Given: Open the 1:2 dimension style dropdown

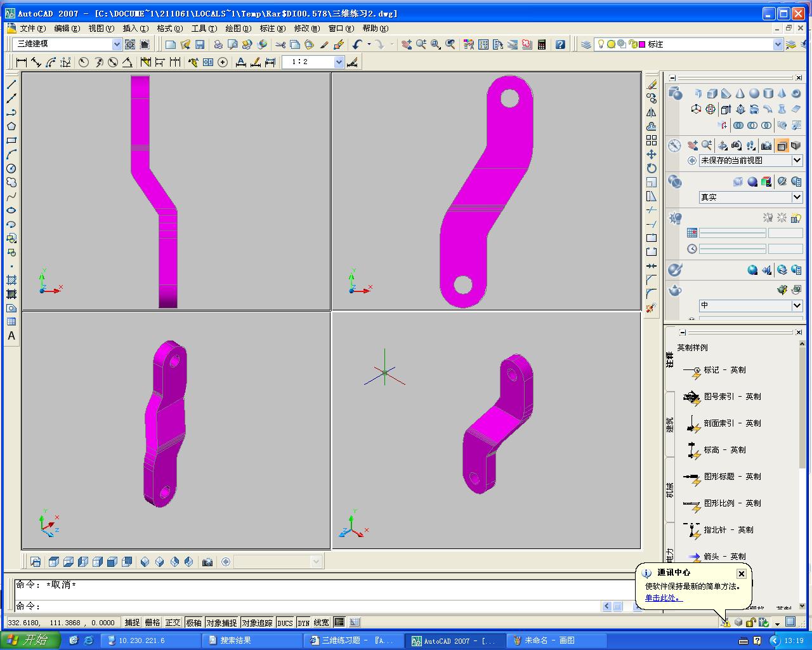Looking at the screenshot, I should coord(339,62).
